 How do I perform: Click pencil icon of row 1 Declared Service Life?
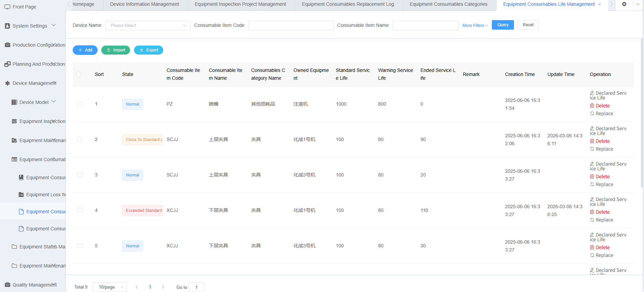592,93
